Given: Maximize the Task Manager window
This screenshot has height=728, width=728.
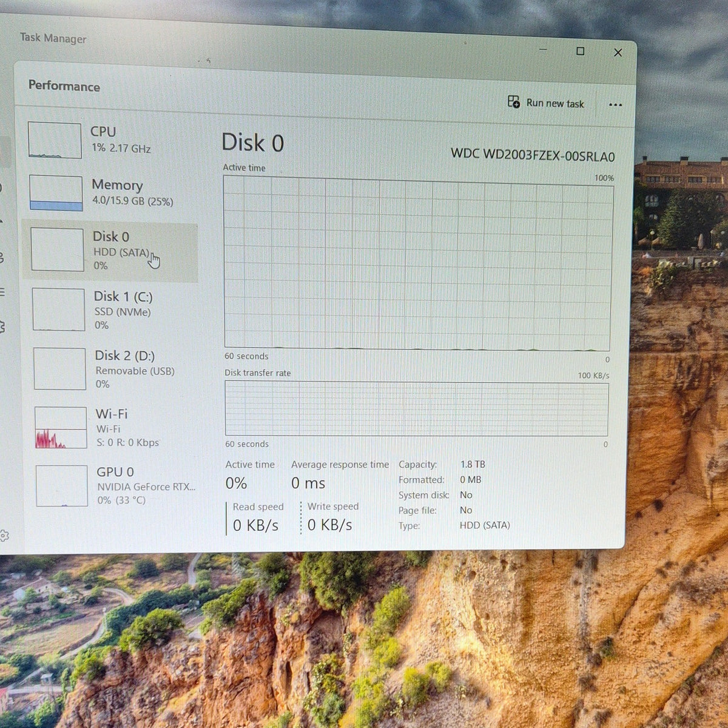Looking at the screenshot, I should point(580,52).
